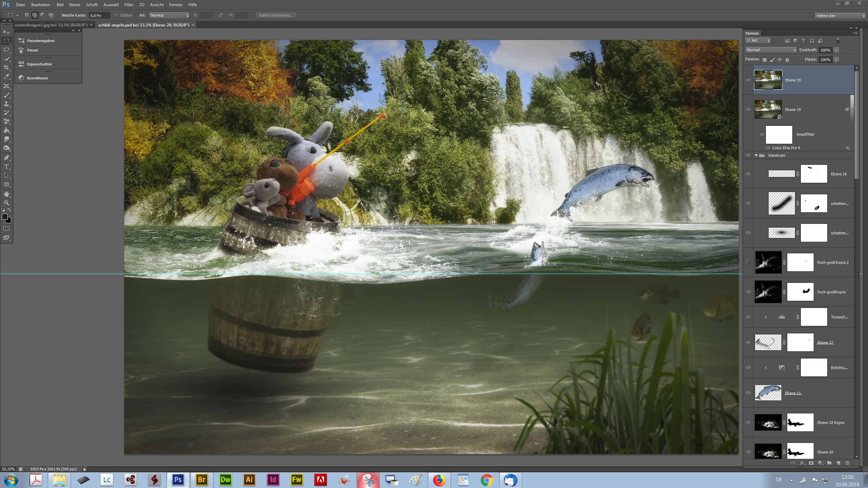Add layer style via fx icon
868x488 pixels.
pos(802,463)
